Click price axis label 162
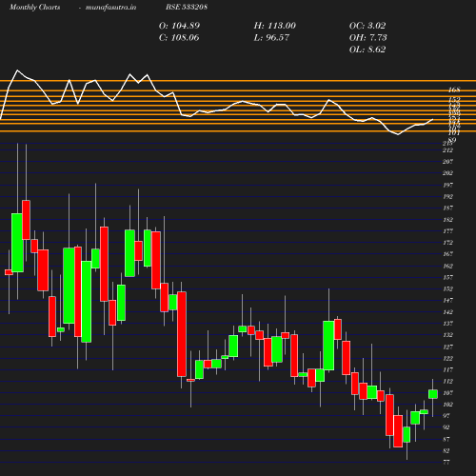 (447, 266)
